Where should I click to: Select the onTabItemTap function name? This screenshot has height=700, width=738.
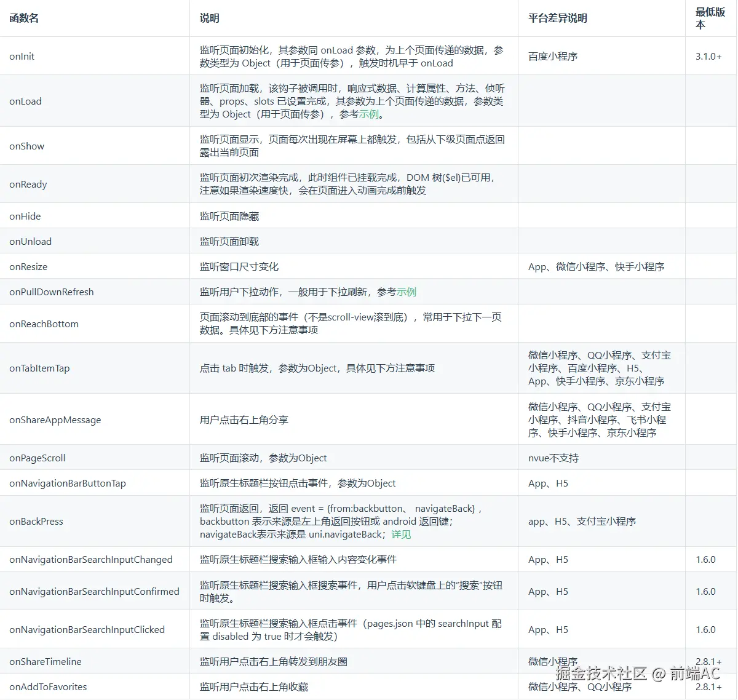click(39, 368)
